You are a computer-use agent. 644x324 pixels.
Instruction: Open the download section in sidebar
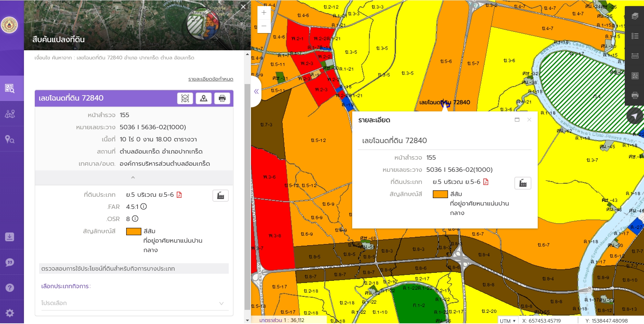10,237
